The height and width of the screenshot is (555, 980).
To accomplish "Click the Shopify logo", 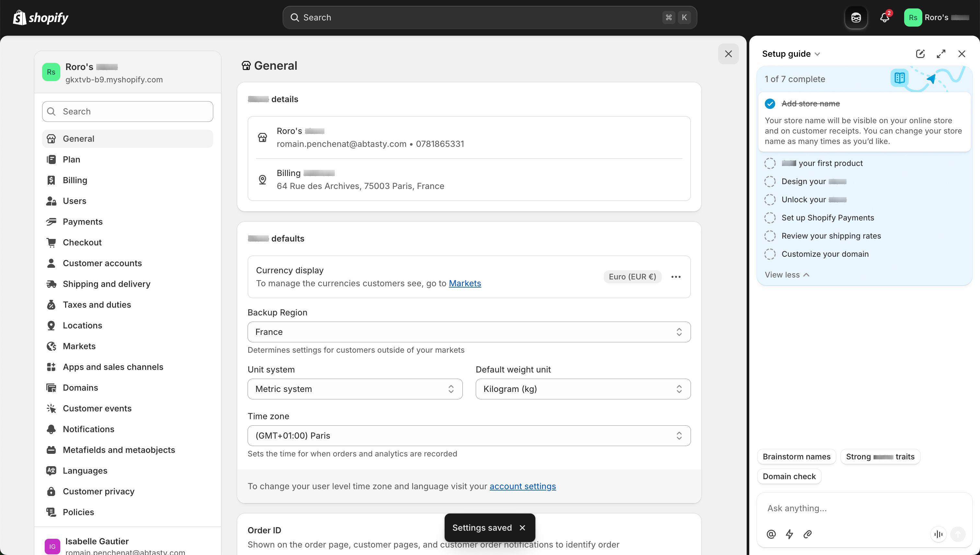I will 40,17.
